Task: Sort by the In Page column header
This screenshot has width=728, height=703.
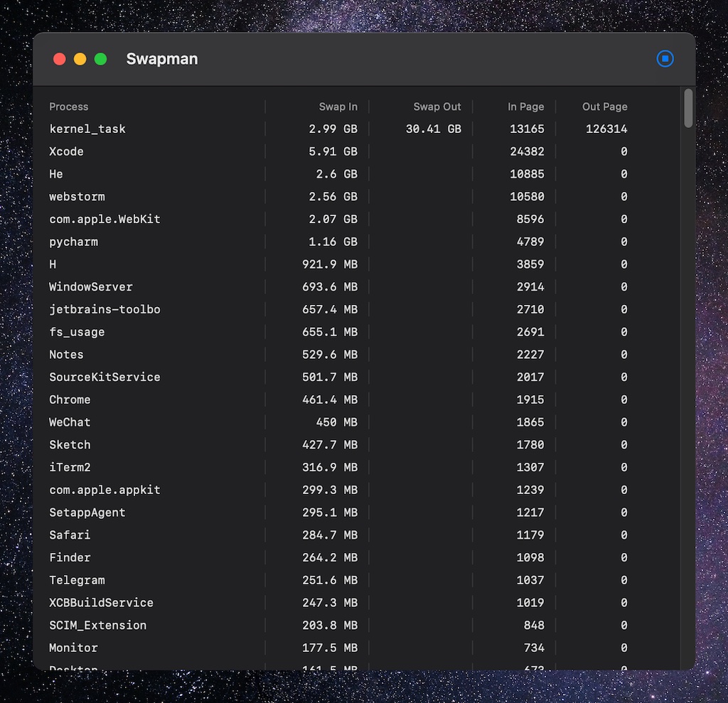Action: [525, 107]
